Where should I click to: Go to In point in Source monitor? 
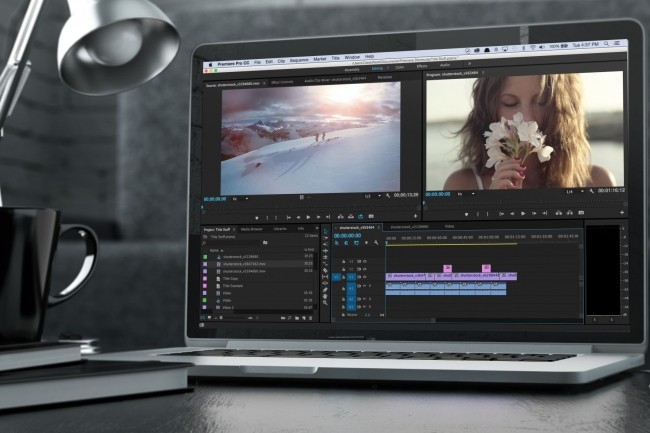(x=289, y=217)
